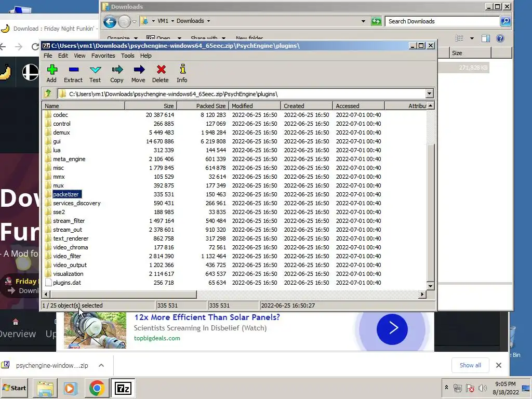Run the Test archive tool
Screen dimensions: 532x399
click(95, 74)
